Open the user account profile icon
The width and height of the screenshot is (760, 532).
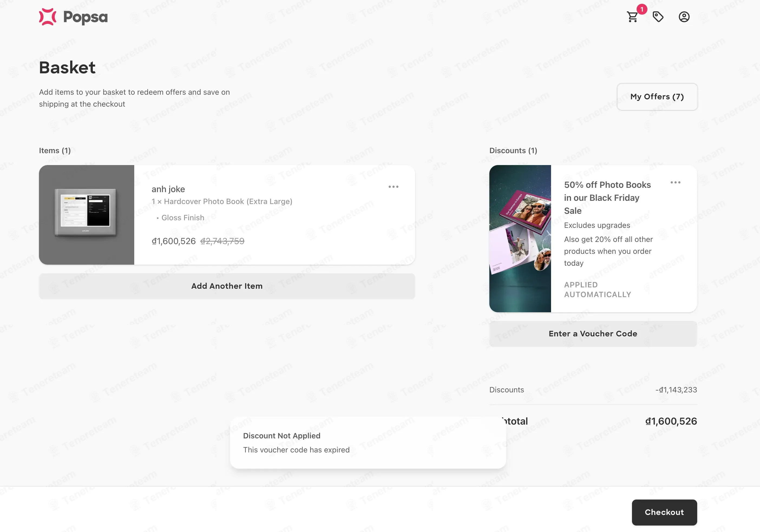pyautogui.click(x=684, y=17)
